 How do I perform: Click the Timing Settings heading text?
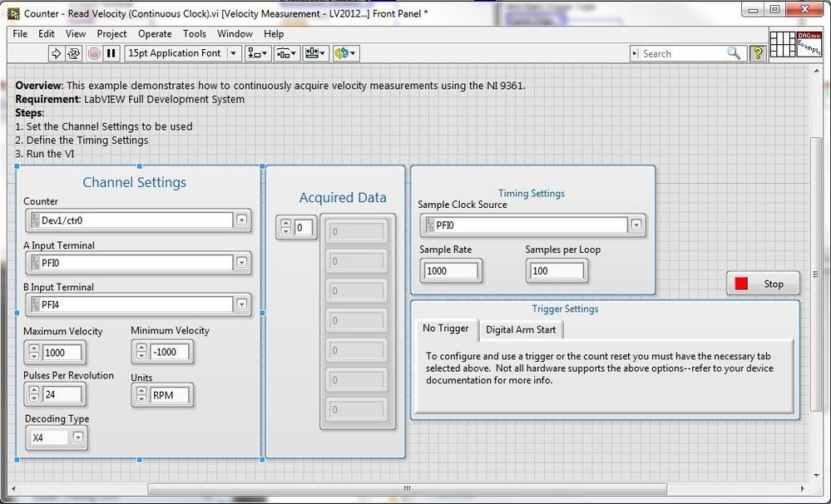click(532, 194)
